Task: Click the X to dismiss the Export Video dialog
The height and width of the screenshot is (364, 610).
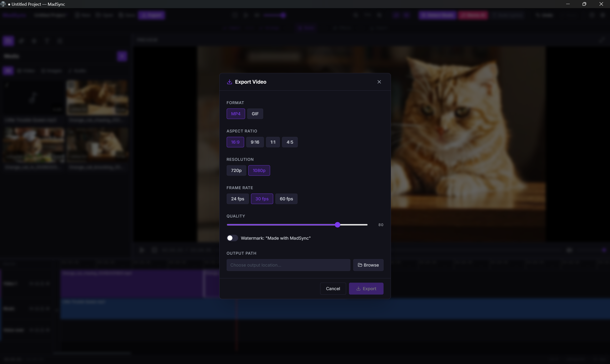Action: click(379, 82)
